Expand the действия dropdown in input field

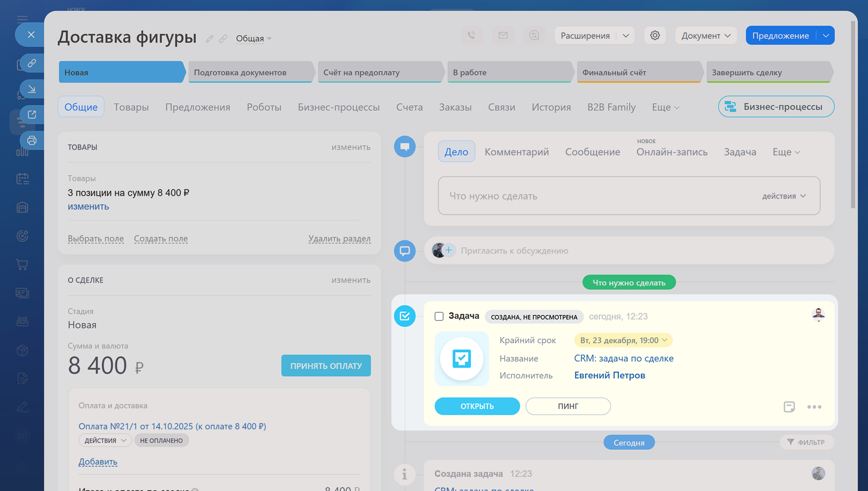coord(784,196)
